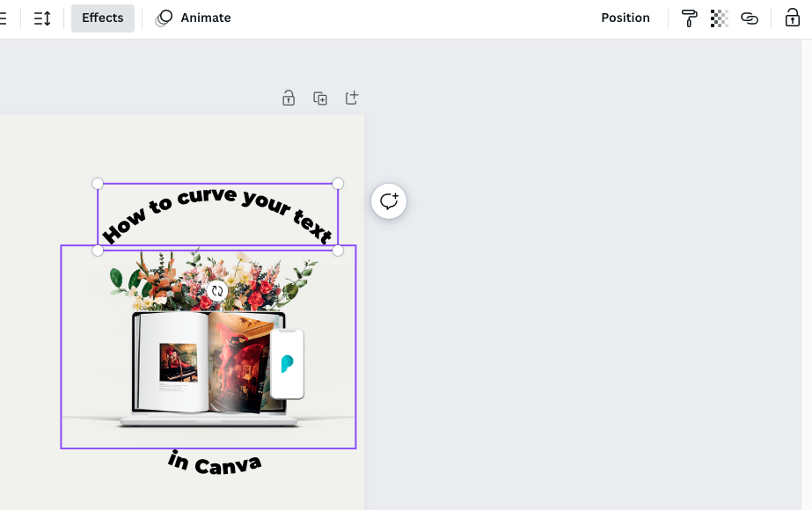This screenshot has width=812, height=510.
Task: Select the paint roller copy-style tool
Action: (x=689, y=18)
